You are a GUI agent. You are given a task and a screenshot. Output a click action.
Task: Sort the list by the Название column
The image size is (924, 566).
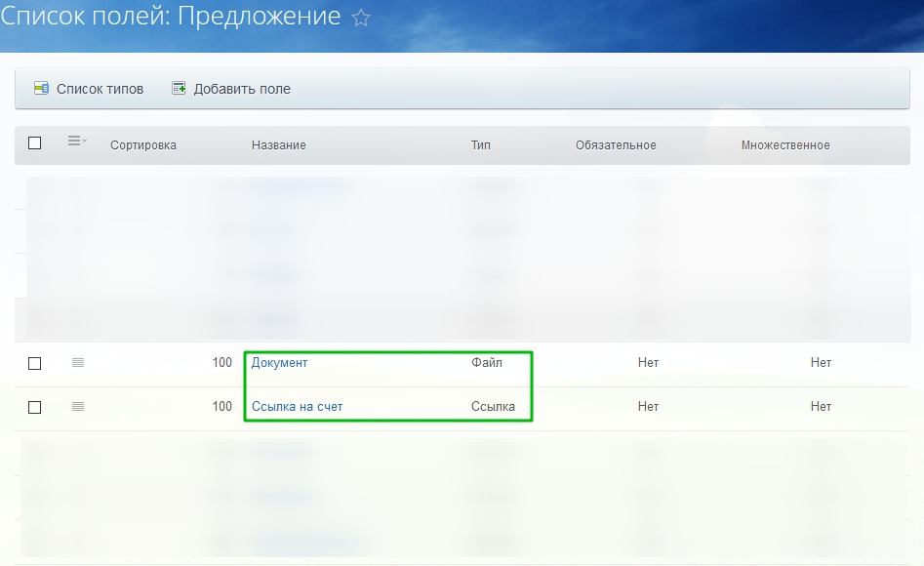[279, 145]
